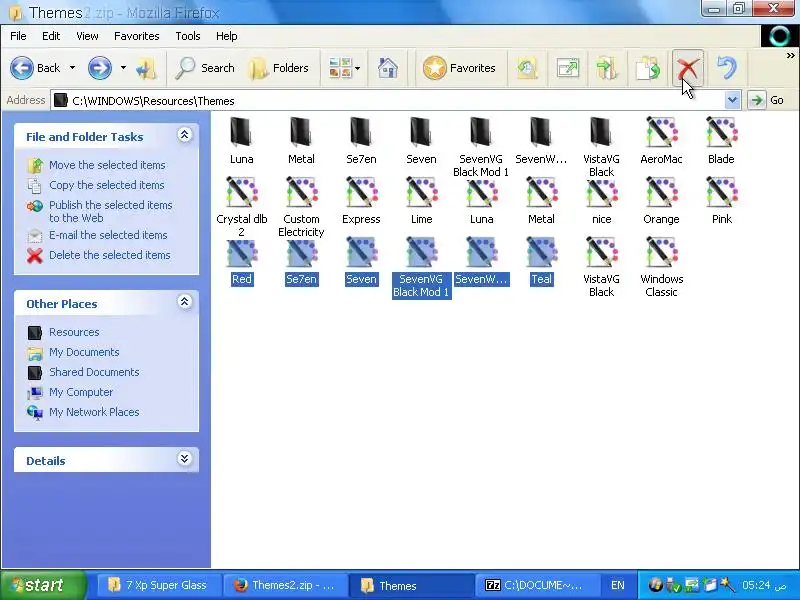Image resolution: width=800 pixels, height=600 pixels.
Task: Open the Help menu
Action: point(227,36)
